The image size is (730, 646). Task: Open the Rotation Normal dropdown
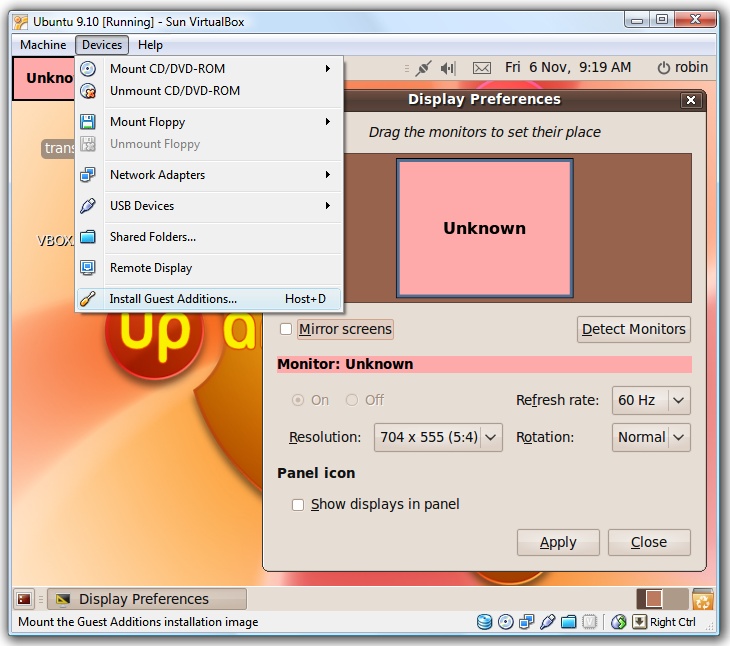tap(651, 437)
